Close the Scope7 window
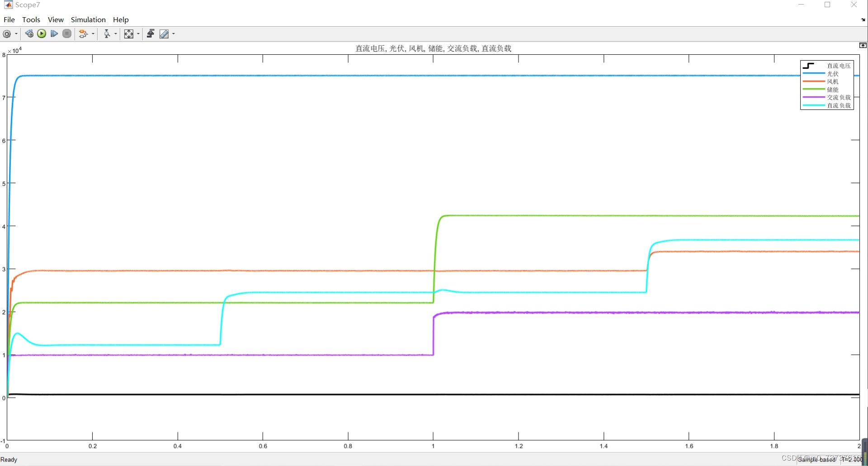This screenshot has height=466, width=868. 854,5
